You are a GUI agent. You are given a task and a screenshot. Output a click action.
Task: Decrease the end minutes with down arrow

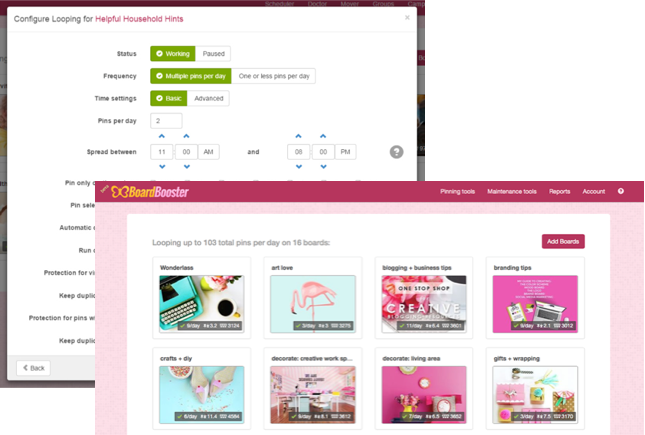click(x=324, y=167)
